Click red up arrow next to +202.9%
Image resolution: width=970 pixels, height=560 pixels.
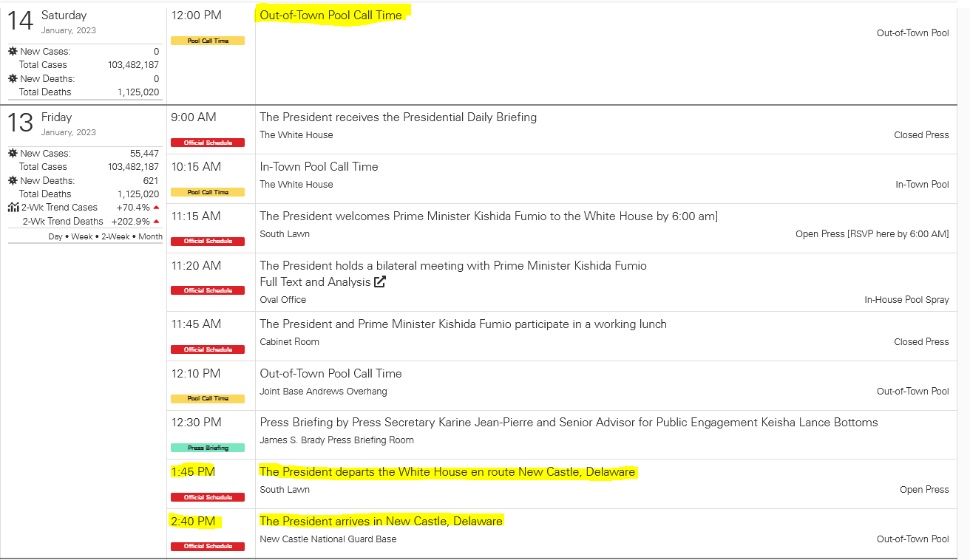[x=156, y=221]
